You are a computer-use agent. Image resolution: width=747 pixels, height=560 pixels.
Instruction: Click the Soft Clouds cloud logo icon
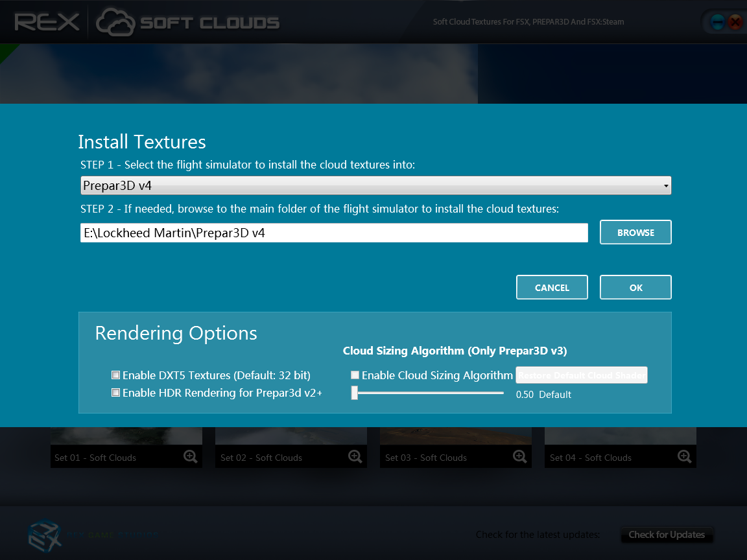pyautogui.click(x=115, y=22)
